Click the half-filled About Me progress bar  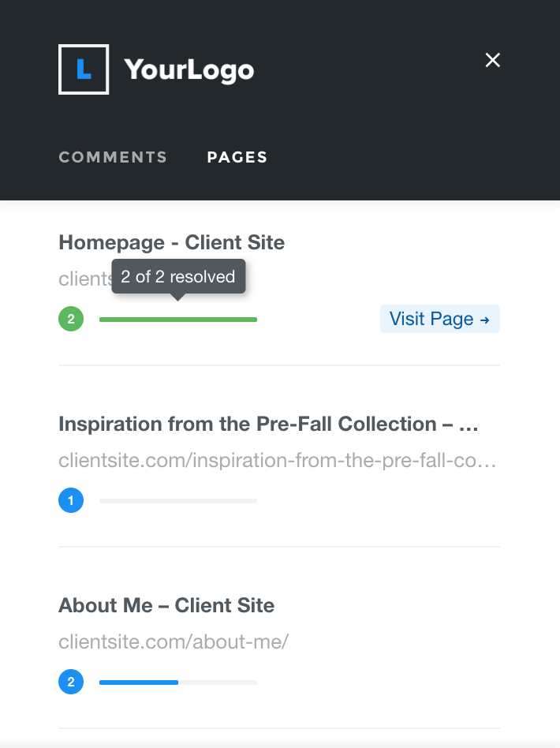[x=178, y=683]
